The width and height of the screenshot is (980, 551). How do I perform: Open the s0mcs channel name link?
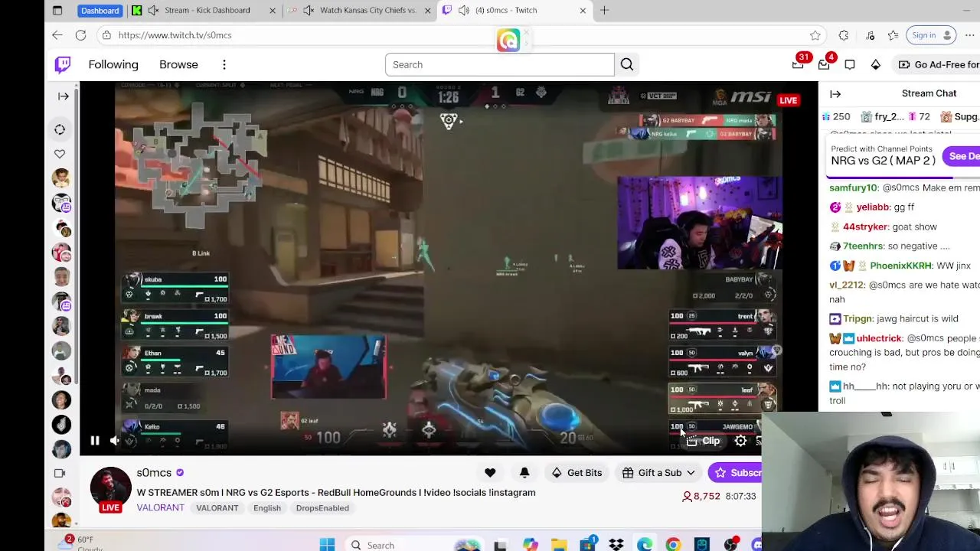pyautogui.click(x=154, y=473)
